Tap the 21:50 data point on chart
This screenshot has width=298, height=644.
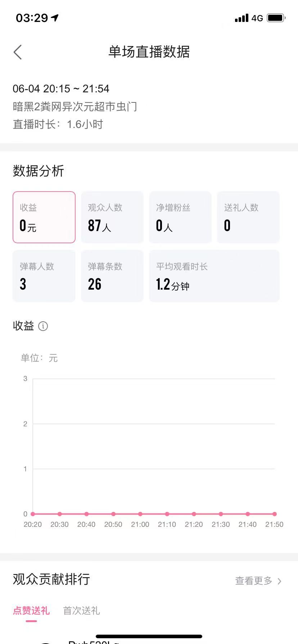coord(275,514)
